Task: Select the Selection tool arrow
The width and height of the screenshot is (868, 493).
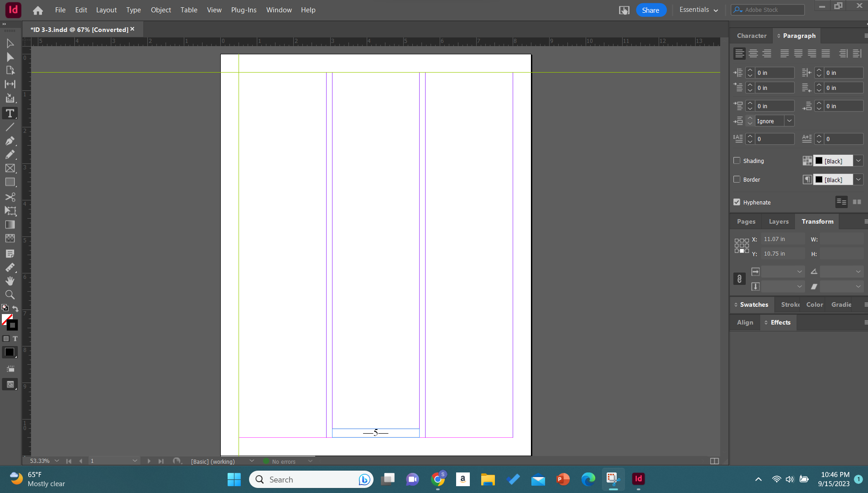Action: [x=10, y=43]
